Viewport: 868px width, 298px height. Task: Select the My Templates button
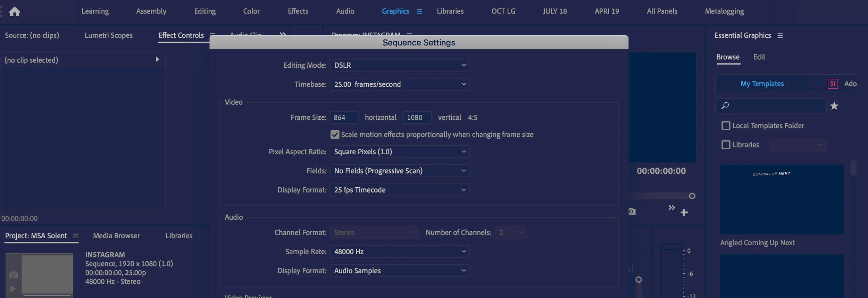tap(762, 84)
